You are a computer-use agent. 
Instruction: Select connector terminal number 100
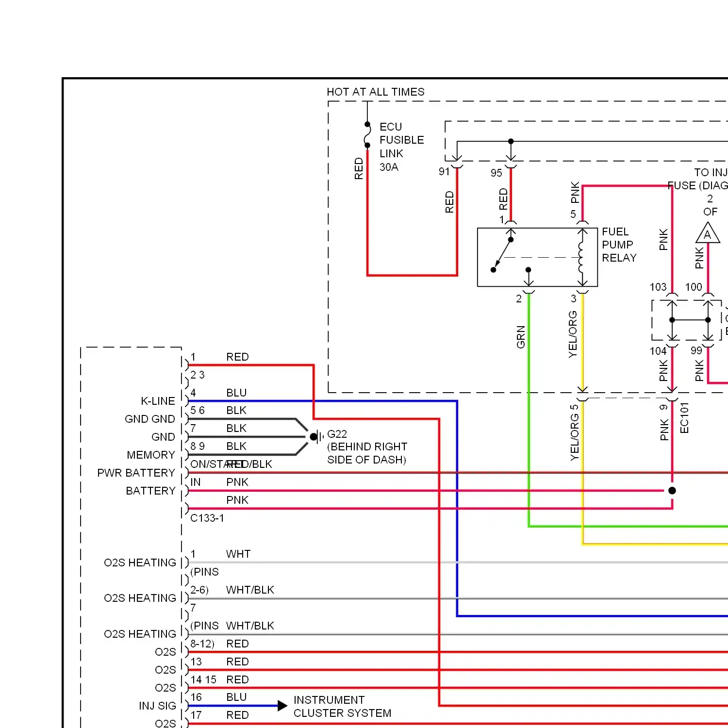[x=694, y=287]
